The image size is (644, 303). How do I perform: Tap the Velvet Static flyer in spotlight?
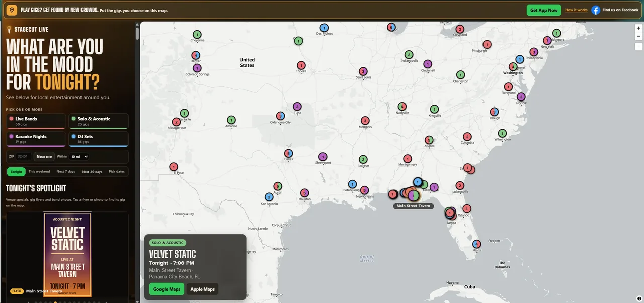(67, 255)
